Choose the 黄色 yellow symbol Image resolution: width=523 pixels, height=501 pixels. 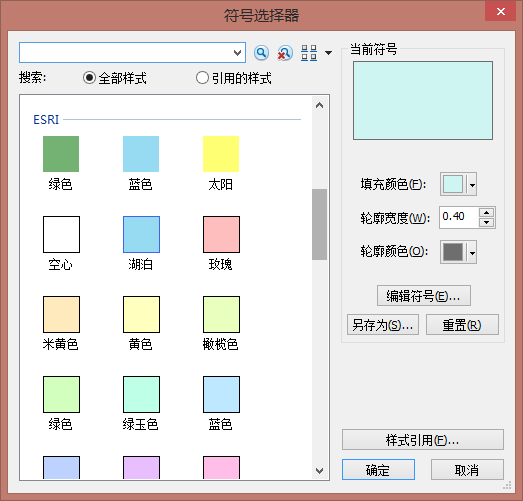[141, 314]
